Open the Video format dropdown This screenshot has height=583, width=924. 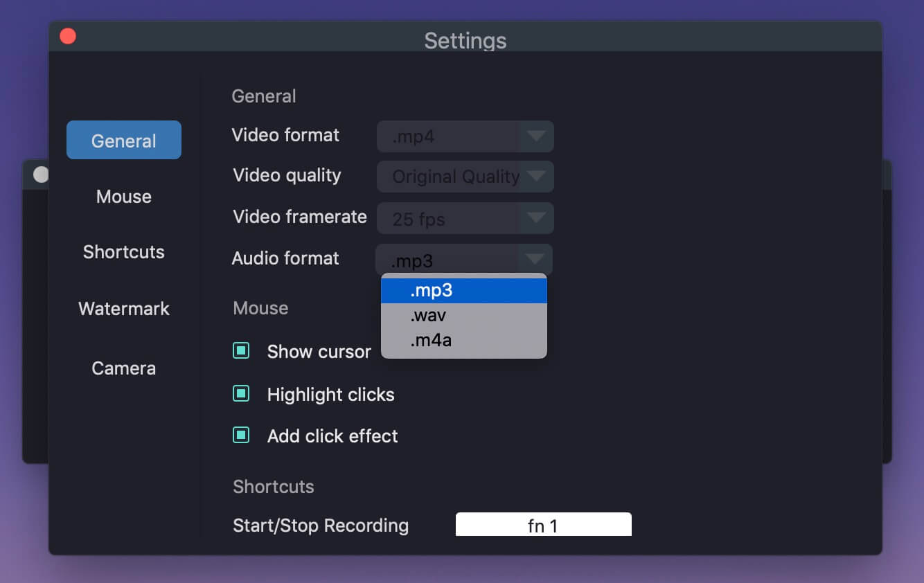pos(465,136)
